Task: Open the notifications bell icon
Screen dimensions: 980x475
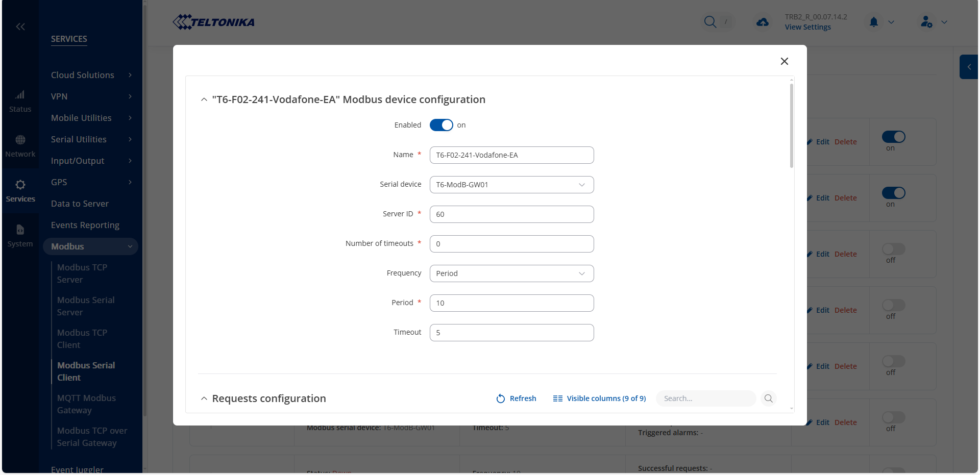Action: (874, 22)
